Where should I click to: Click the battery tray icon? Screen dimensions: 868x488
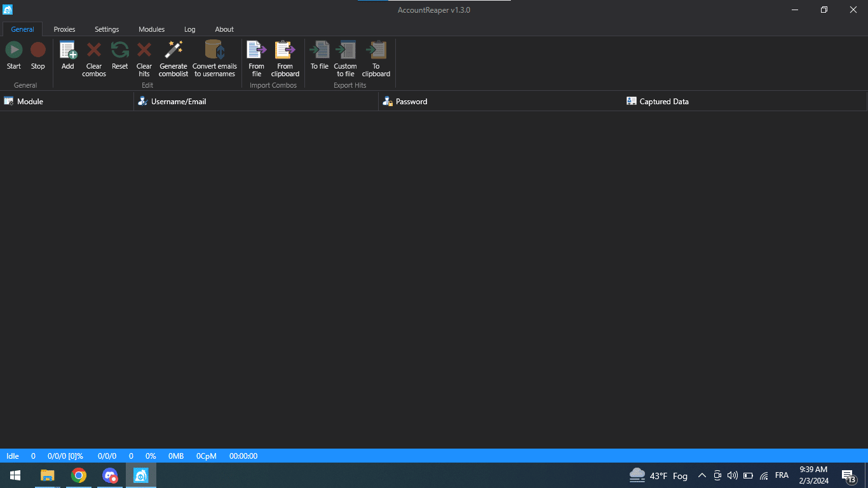pyautogui.click(x=749, y=475)
